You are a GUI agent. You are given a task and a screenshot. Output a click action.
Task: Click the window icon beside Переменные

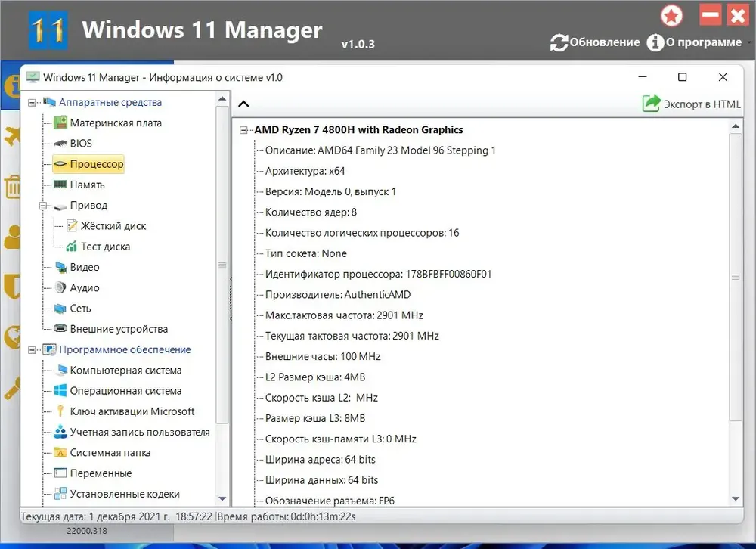pos(60,473)
